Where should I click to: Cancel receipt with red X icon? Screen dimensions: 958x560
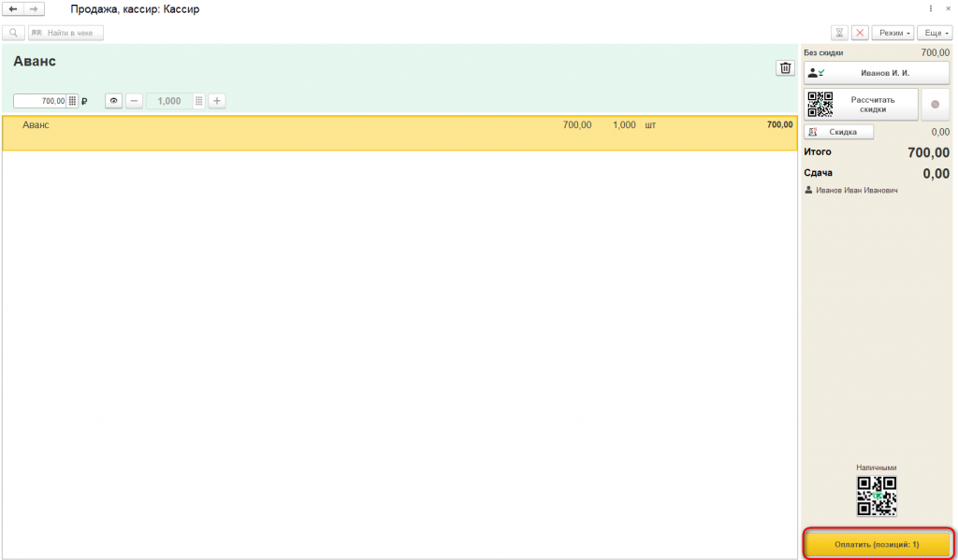click(x=861, y=33)
